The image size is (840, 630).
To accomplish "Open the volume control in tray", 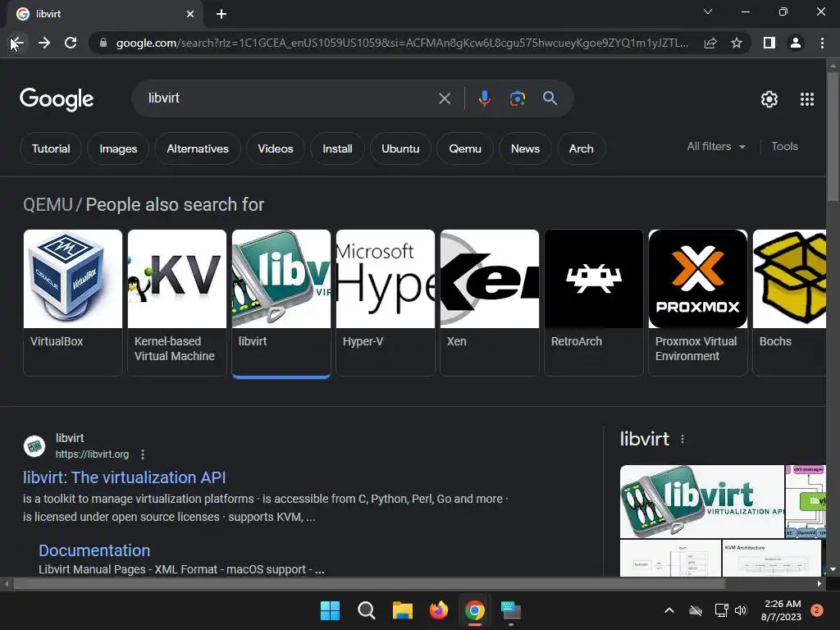I will (741, 610).
